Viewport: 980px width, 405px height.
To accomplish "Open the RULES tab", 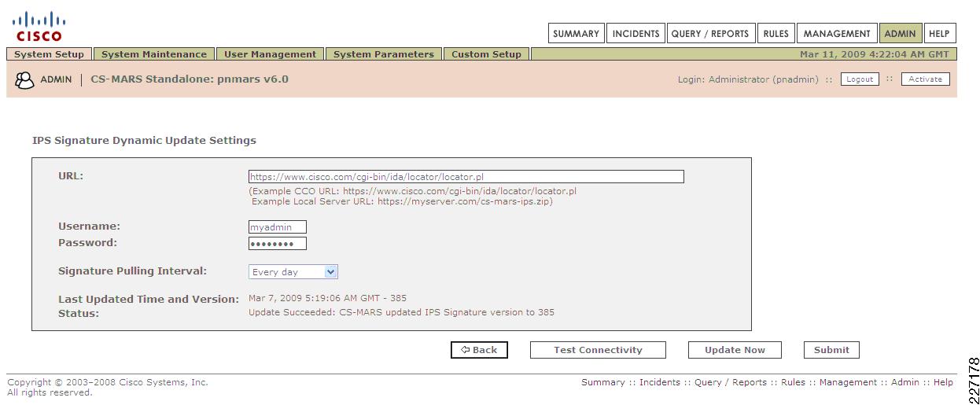I will [776, 34].
